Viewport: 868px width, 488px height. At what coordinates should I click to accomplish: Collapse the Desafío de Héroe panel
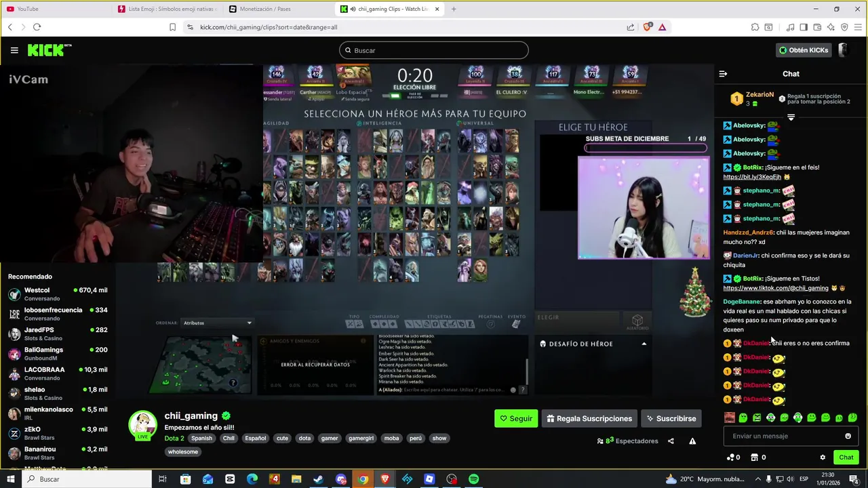point(644,344)
